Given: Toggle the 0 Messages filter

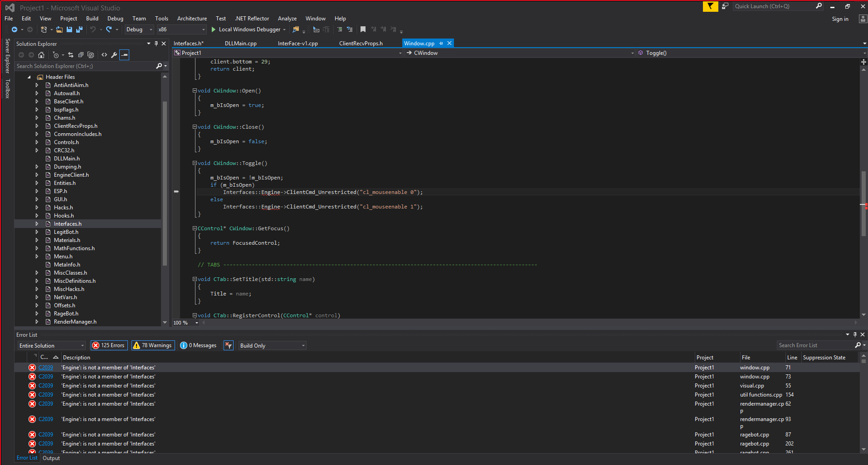Looking at the screenshot, I should pyautogui.click(x=199, y=345).
